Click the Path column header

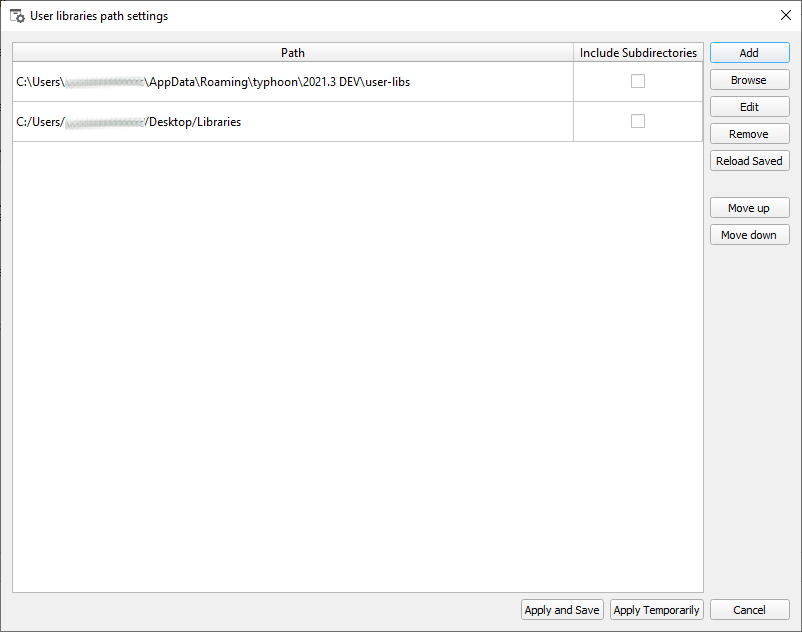point(293,53)
